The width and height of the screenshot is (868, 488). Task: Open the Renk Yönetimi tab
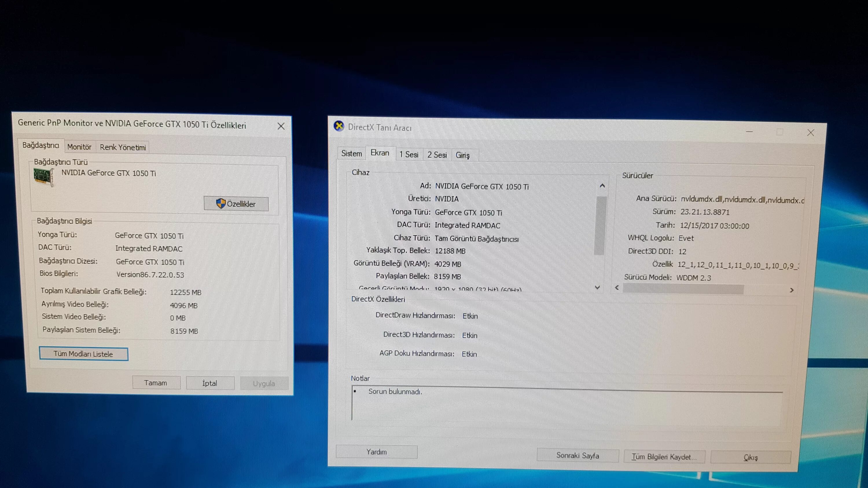123,148
